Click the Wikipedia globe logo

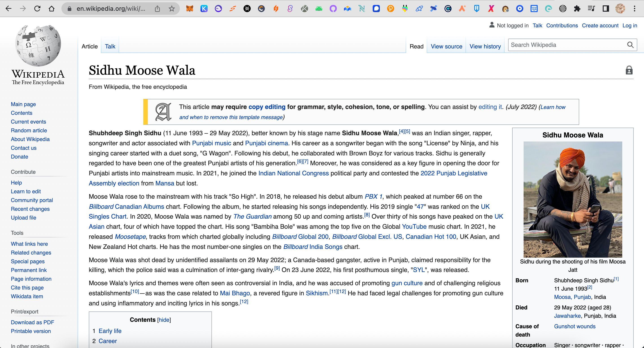38,46
